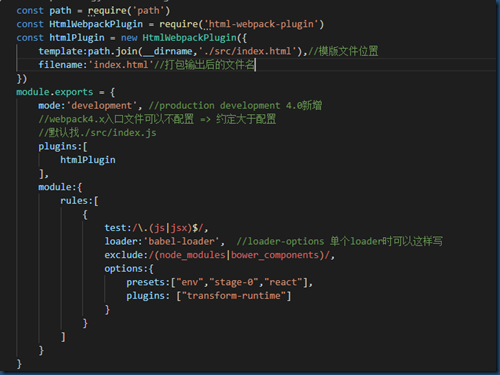Click the 'filename' property key
Screen dimensions: 500x375
(60, 65)
